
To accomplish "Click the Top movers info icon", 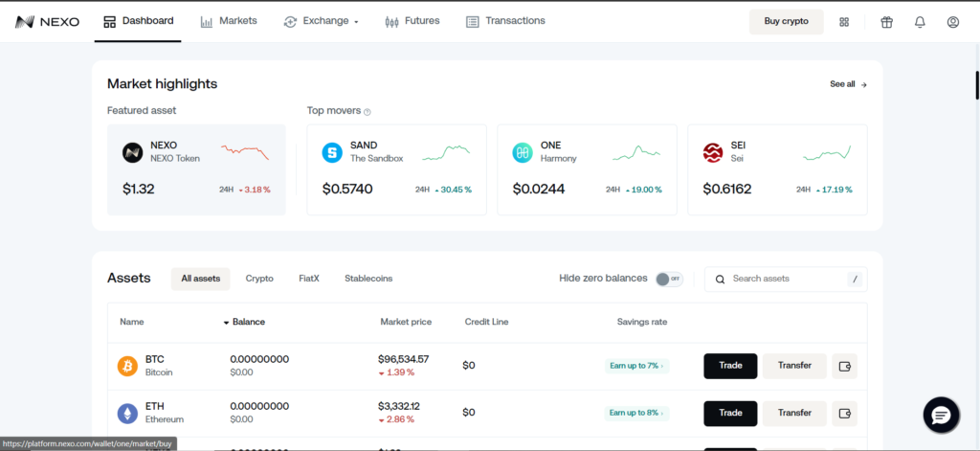I will click(367, 112).
